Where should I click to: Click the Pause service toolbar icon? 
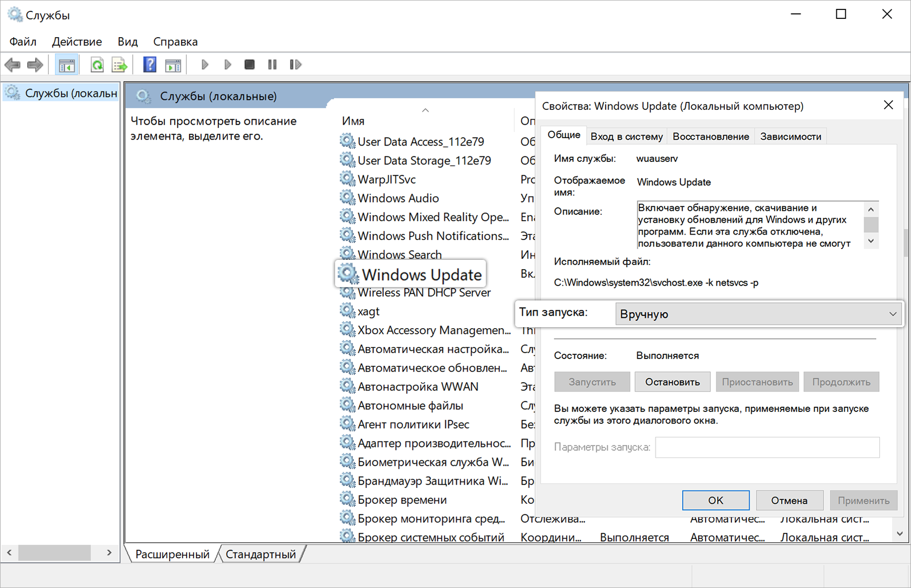[272, 64]
